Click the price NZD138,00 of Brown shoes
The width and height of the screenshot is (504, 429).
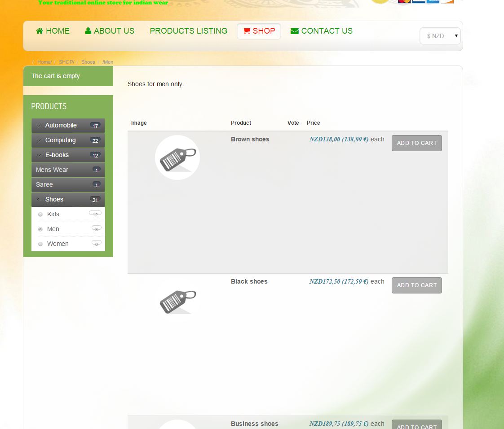coord(339,139)
